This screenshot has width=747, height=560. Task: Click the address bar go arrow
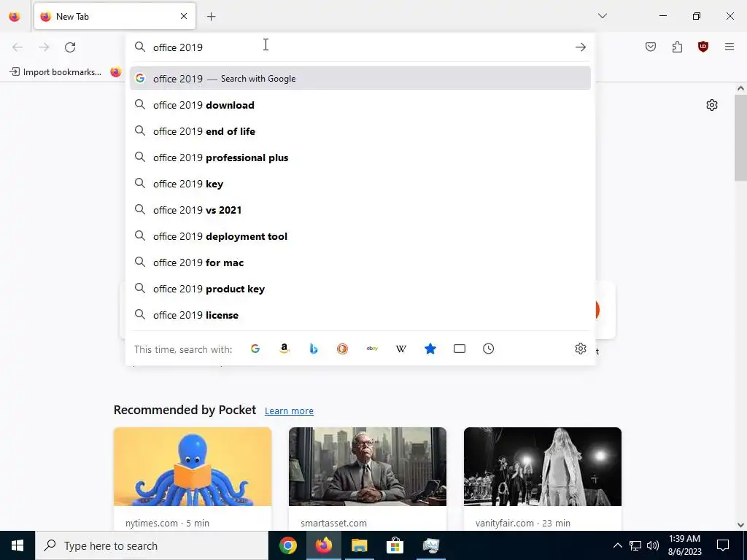tap(580, 47)
